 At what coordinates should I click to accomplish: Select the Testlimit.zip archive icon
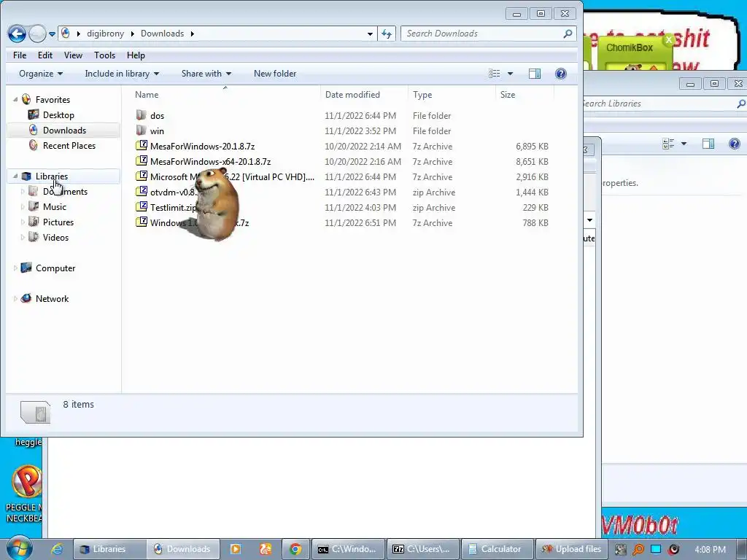[x=141, y=207]
